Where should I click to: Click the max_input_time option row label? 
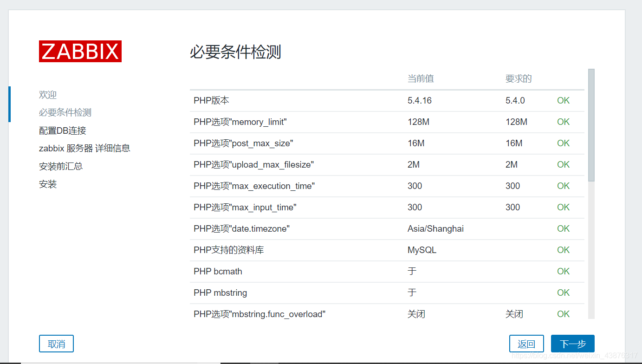[245, 207]
